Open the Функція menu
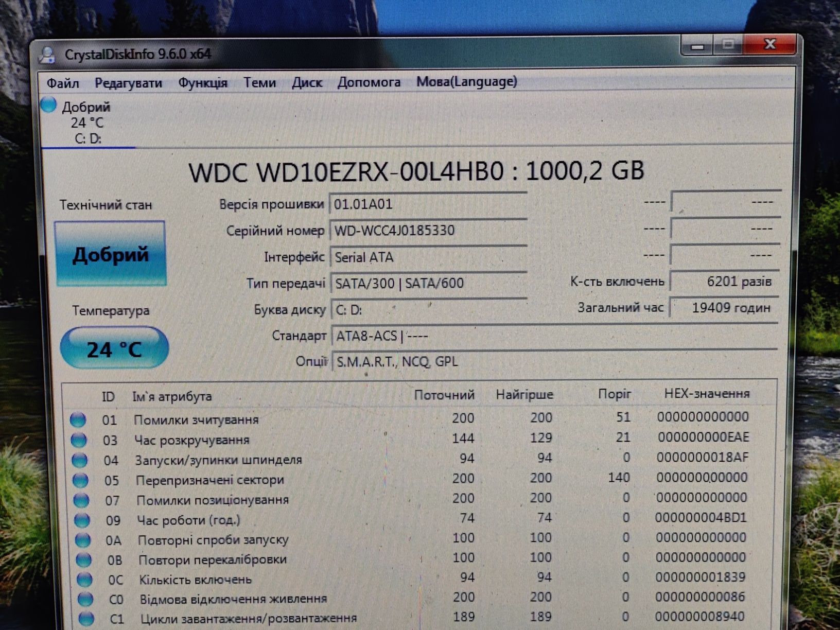Viewport: 840px width, 630px height. tap(203, 83)
